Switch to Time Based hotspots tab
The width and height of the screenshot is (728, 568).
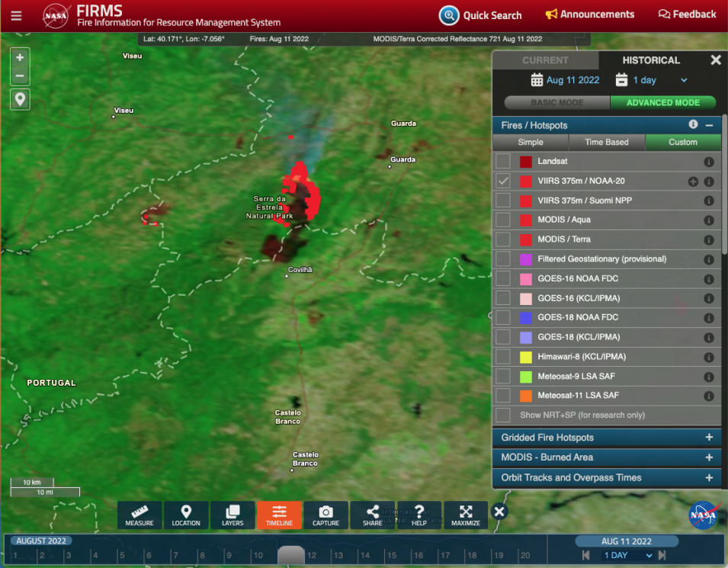coord(606,142)
